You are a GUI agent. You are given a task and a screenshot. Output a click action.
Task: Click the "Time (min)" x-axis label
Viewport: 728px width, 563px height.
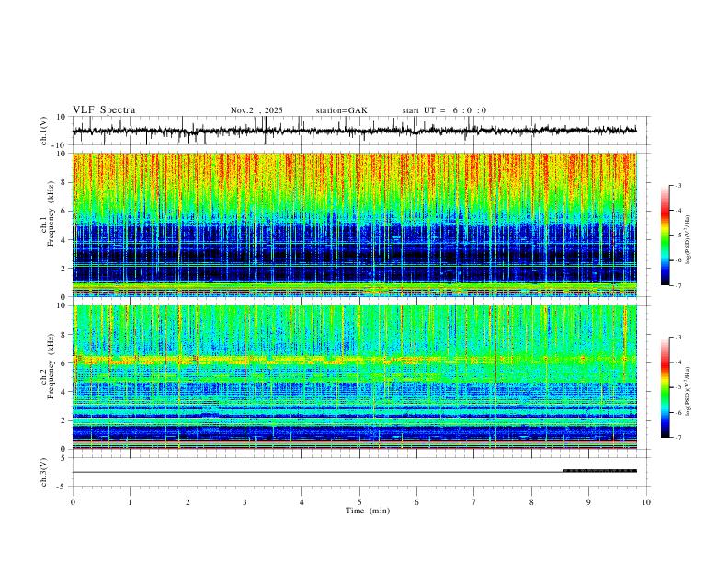pyautogui.click(x=368, y=511)
